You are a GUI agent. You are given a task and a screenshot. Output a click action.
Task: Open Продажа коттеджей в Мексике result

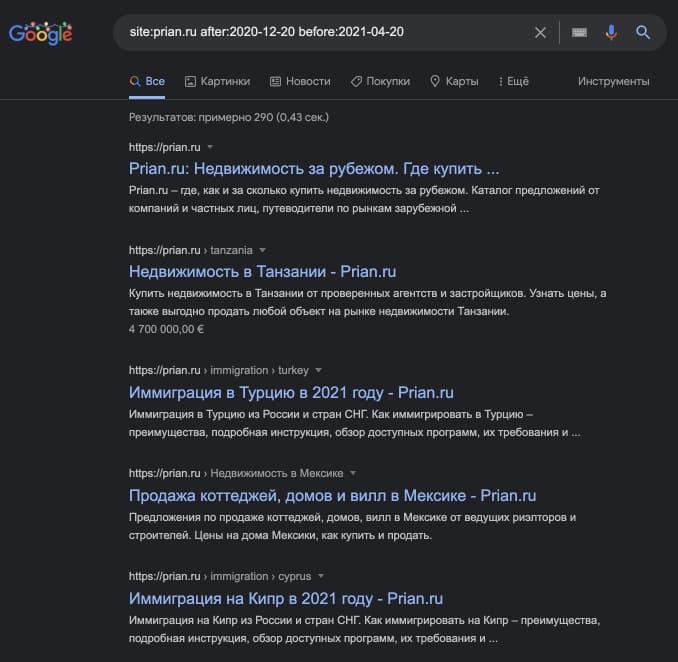coord(333,496)
